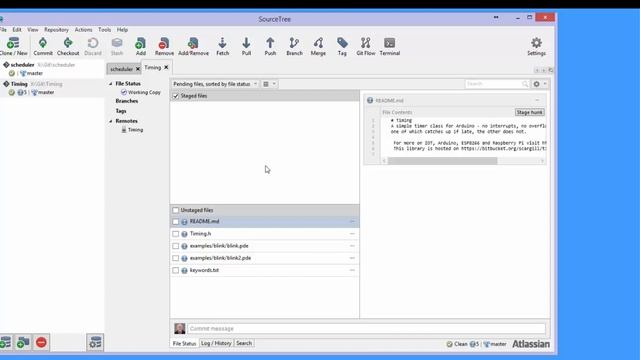The image size is (640, 360).
Task: Click the Remove toolbar icon
Action: click(164, 46)
